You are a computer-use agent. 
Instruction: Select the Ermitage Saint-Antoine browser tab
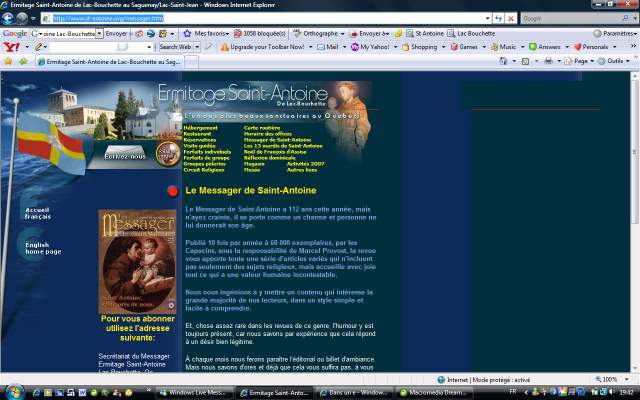pos(109,62)
